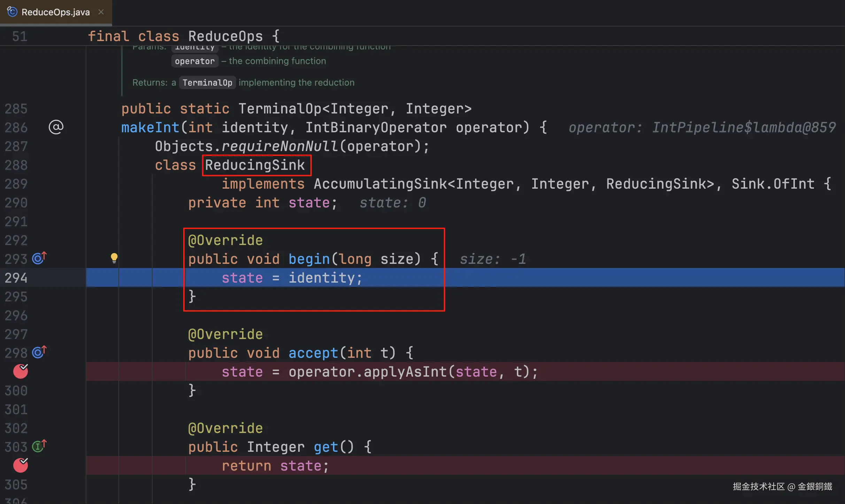
Task: Click line number 294 in gutter
Action: click(16, 278)
